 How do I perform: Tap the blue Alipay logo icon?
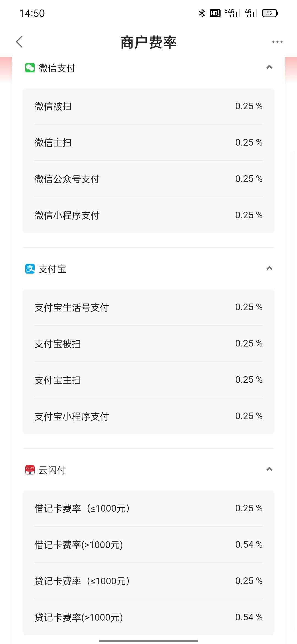coord(30,269)
